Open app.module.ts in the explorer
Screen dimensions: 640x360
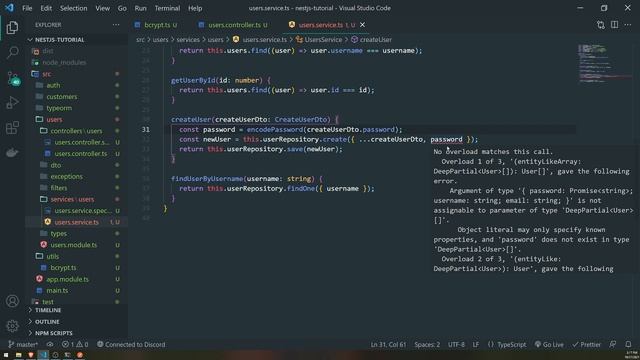(67, 279)
